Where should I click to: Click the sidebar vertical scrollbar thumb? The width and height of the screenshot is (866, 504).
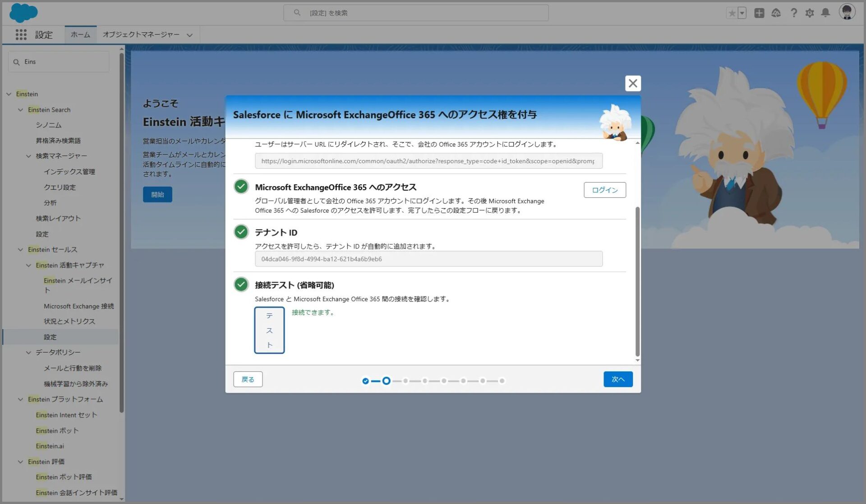pos(121,233)
